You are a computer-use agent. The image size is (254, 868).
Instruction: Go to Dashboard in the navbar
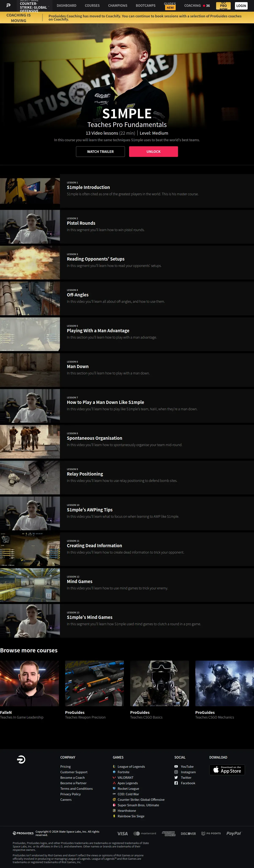coord(67,6)
